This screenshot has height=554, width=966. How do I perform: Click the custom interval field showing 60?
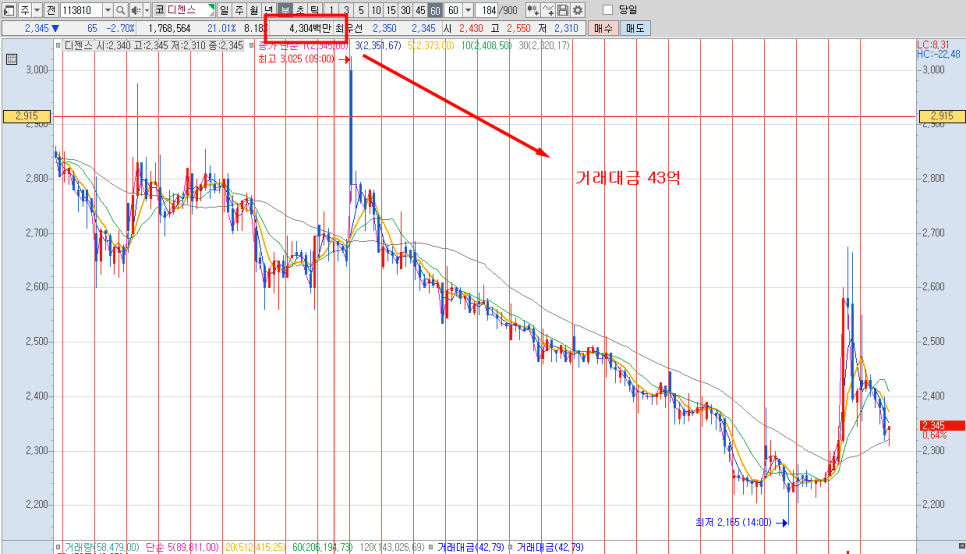click(x=453, y=10)
